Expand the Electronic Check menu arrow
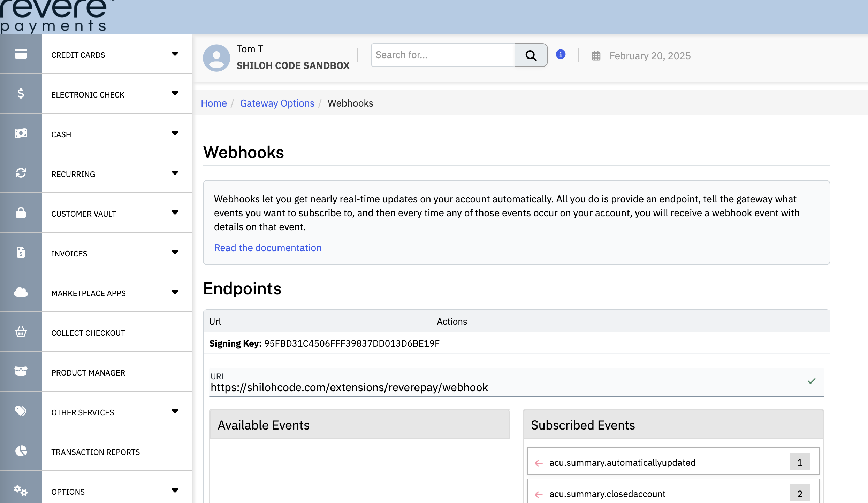The width and height of the screenshot is (868, 503). (x=175, y=93)
